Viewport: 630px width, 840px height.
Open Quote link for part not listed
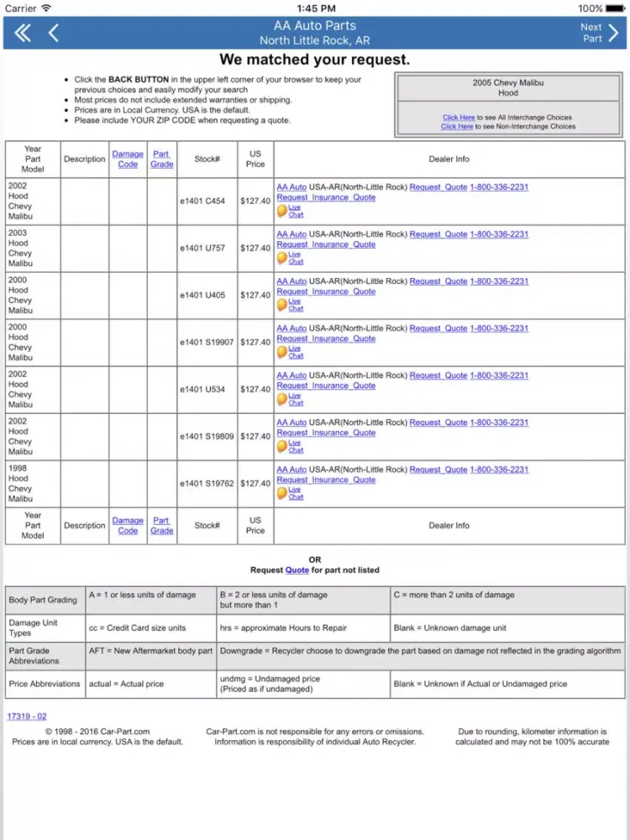pyautogui.click(x=297, y=570)
